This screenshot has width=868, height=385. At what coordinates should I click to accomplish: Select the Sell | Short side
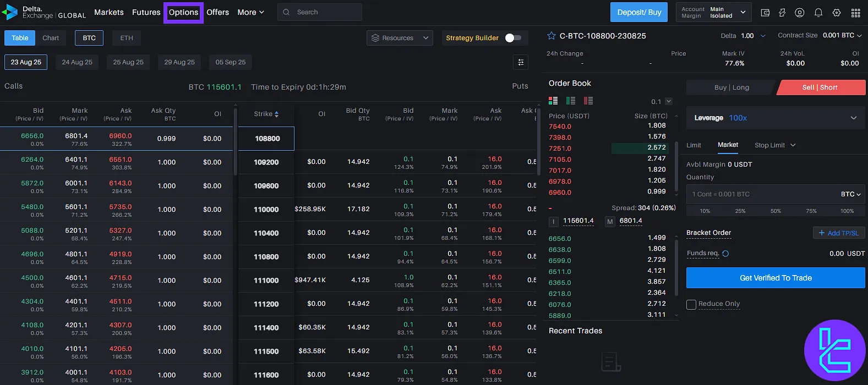pyautogui.click(x=820, y=87)
